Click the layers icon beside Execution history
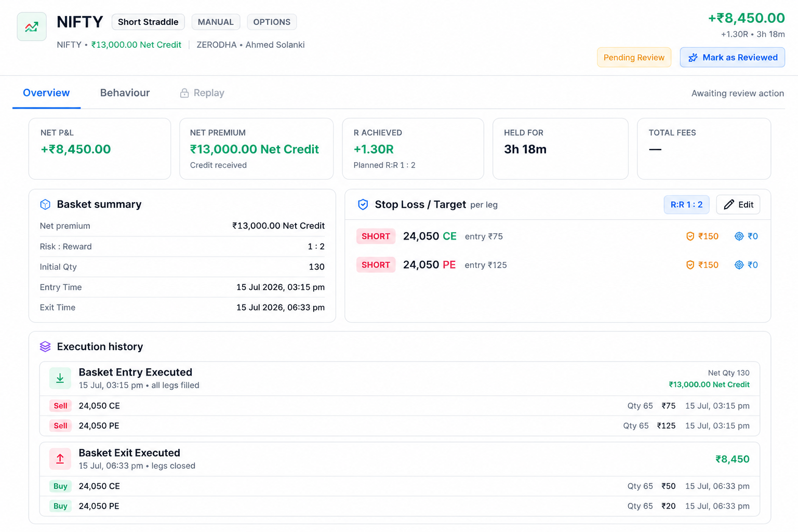798x532 pixels. pos(45,347)
